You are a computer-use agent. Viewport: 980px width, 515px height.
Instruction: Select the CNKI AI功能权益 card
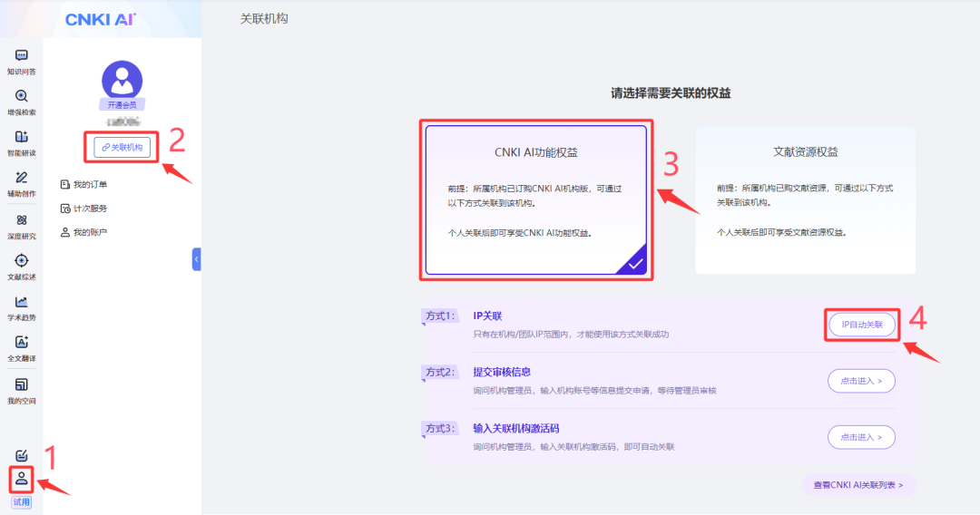click(535, 199)
